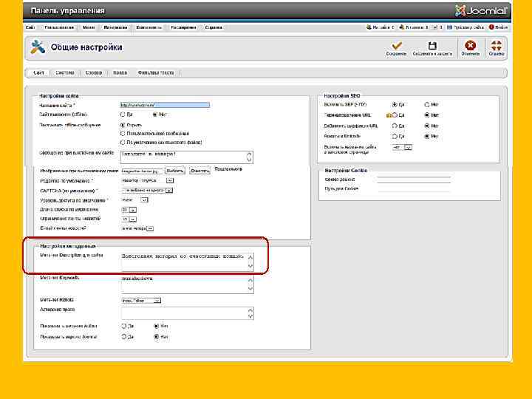Set Site Offline to Да

[123, 115]
